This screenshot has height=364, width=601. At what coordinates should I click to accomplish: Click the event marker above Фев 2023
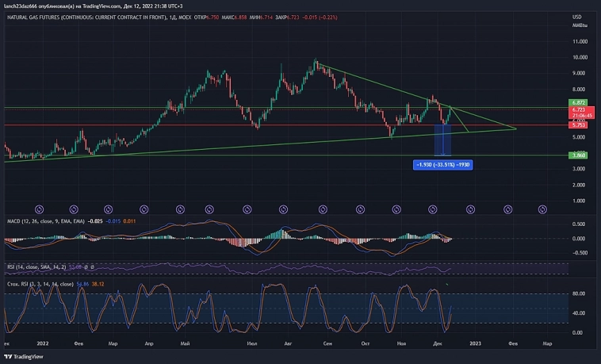click(508, 209)
